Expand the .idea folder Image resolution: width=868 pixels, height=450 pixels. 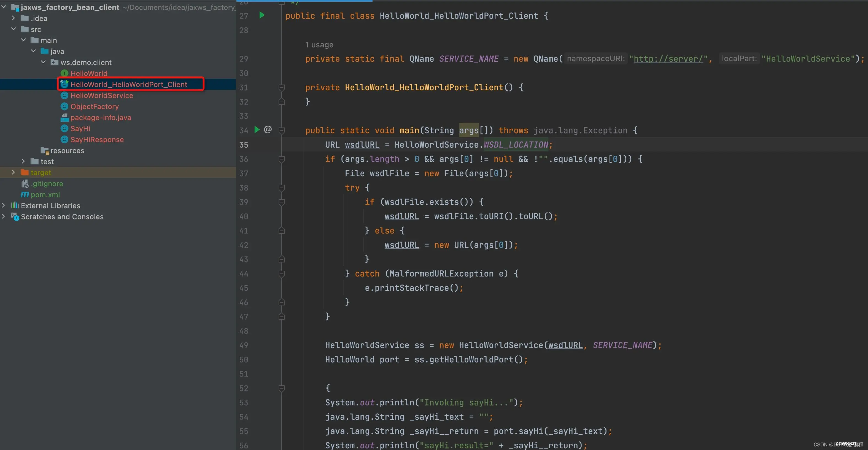(14, 18)
